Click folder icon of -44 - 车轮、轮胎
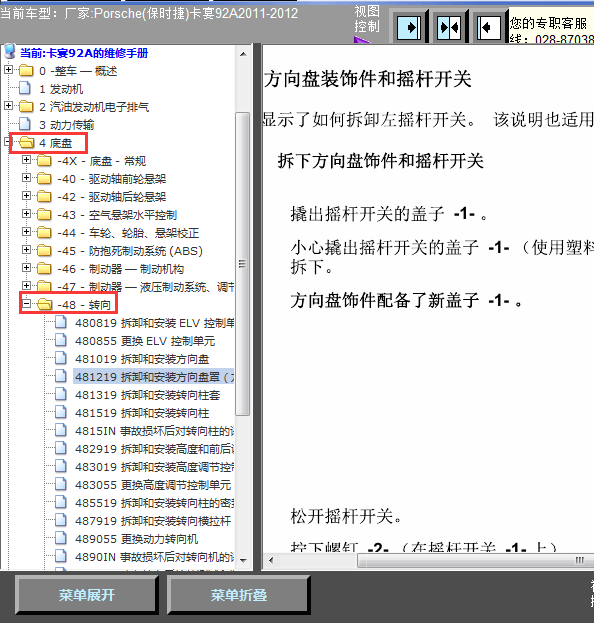Screen dimensions: 594x626 tap(44, 232)
